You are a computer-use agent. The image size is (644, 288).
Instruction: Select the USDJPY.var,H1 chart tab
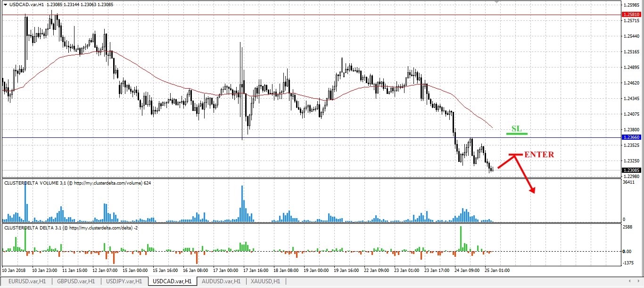[124, 281]
